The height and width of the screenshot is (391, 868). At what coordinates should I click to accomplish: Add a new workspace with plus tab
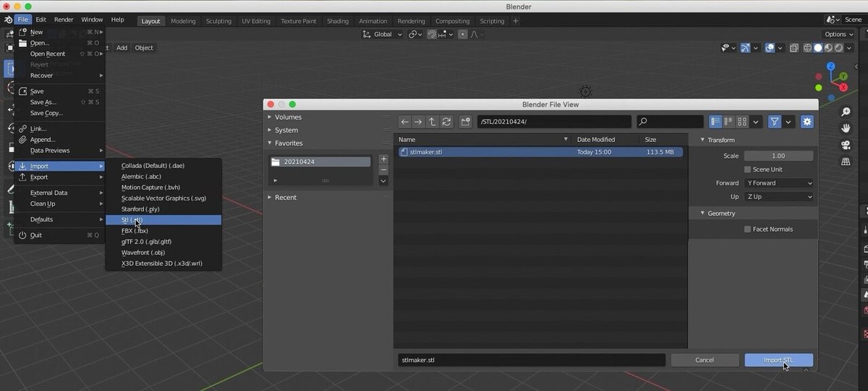point(516,21)
